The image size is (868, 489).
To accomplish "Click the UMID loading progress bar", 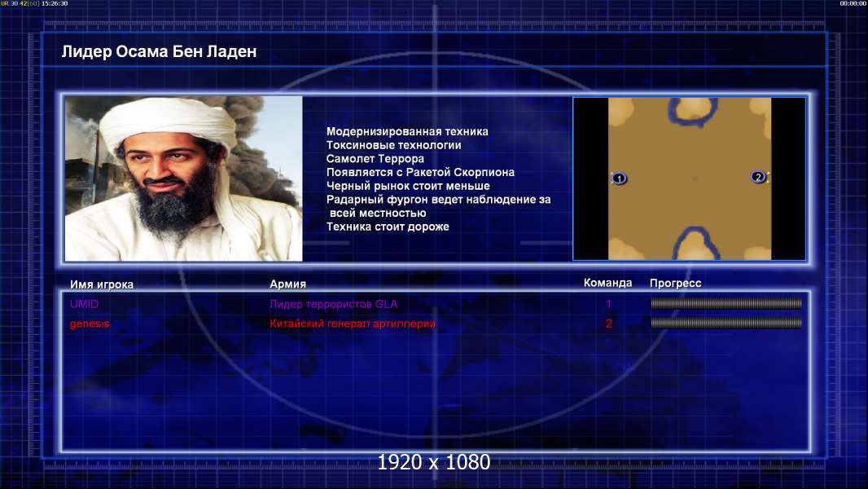I will (x=726, y=303).
